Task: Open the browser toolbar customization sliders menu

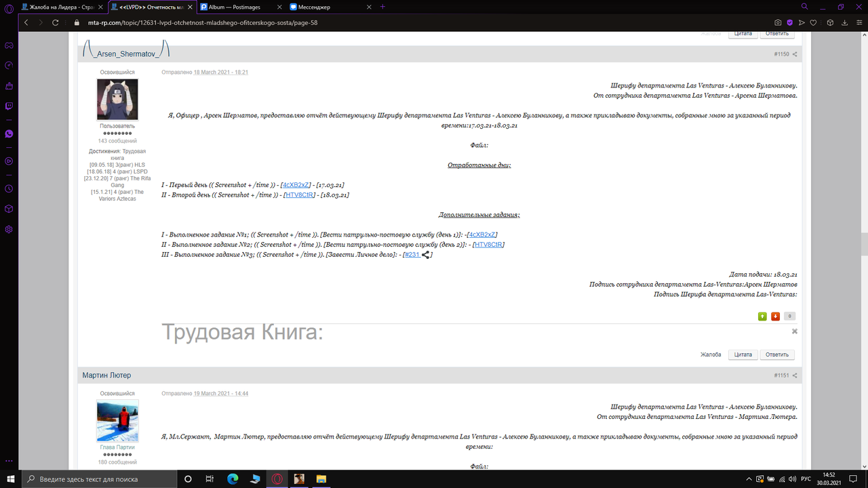Action: click(x=859, y=22)
